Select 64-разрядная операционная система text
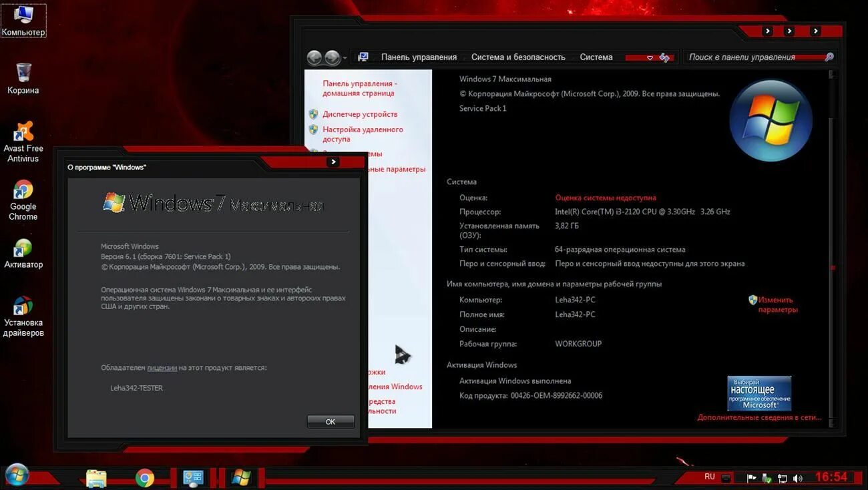This screenshot has height=490, width=868. click(x=620, y=250)
